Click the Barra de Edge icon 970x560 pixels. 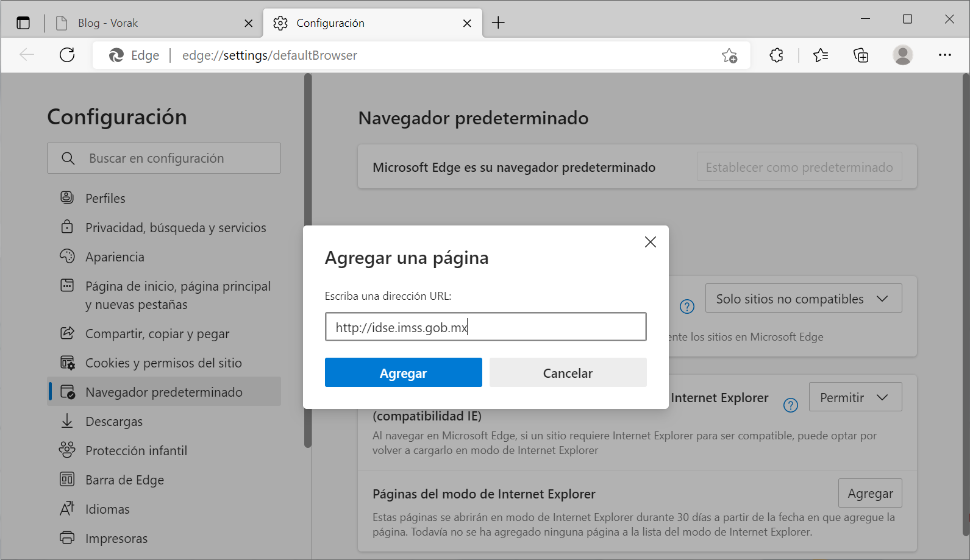point(67,479)
